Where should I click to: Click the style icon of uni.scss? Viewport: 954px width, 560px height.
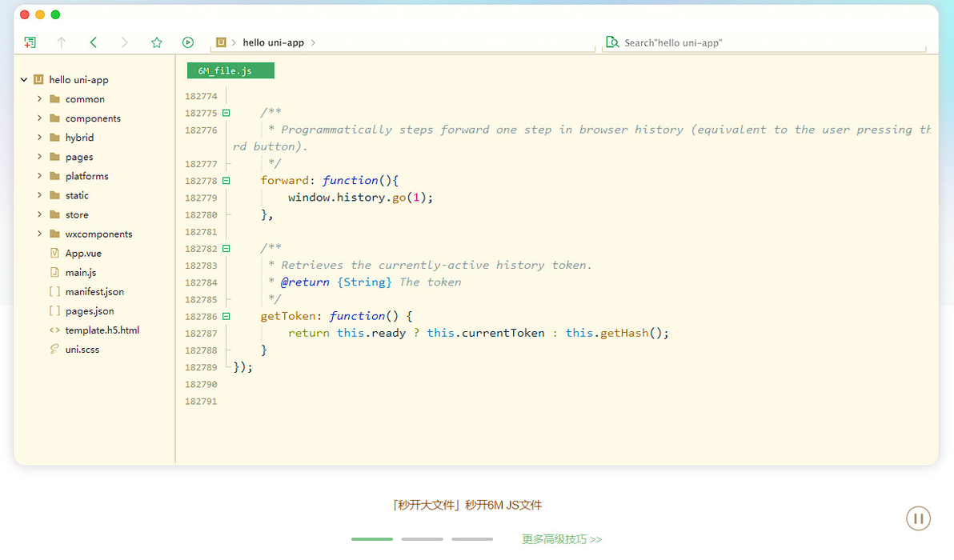(54, 349)
